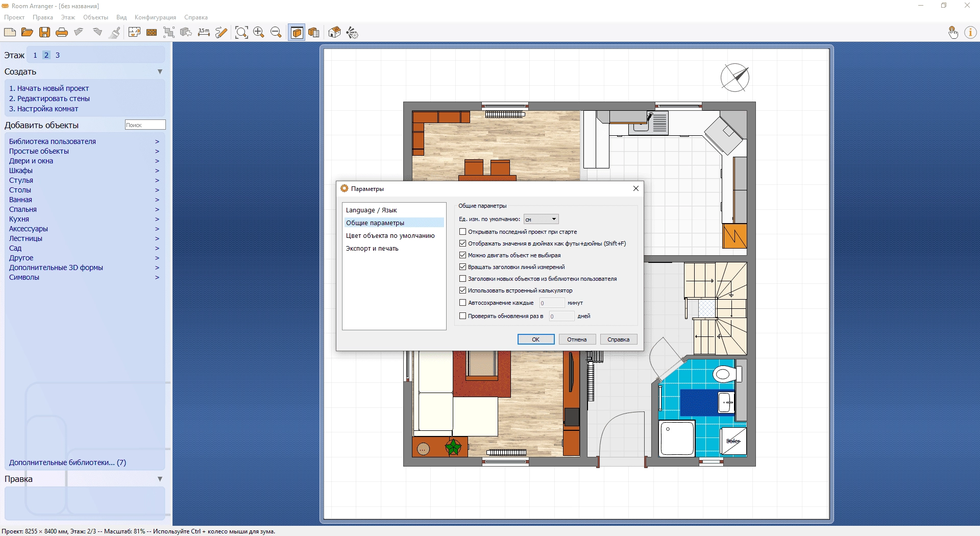Expand the Лестницы category
980x536 pixels.
84,238
